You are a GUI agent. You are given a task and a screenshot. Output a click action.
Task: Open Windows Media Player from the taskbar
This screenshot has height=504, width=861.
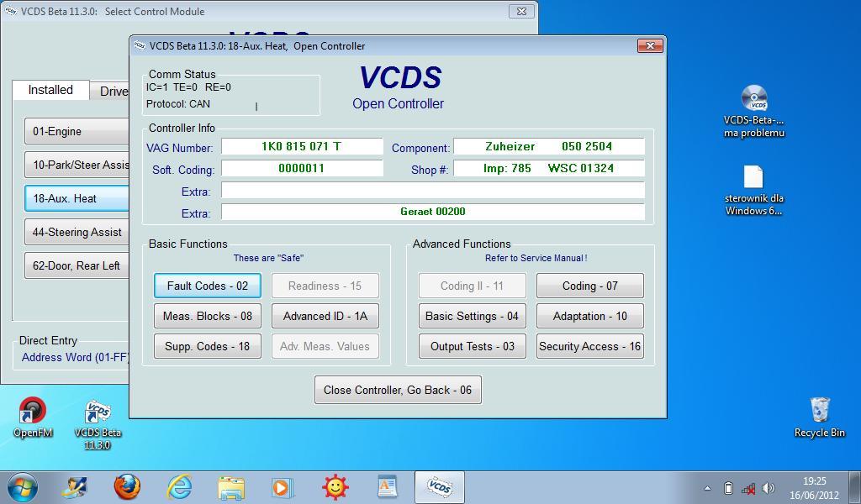[283, 487]
